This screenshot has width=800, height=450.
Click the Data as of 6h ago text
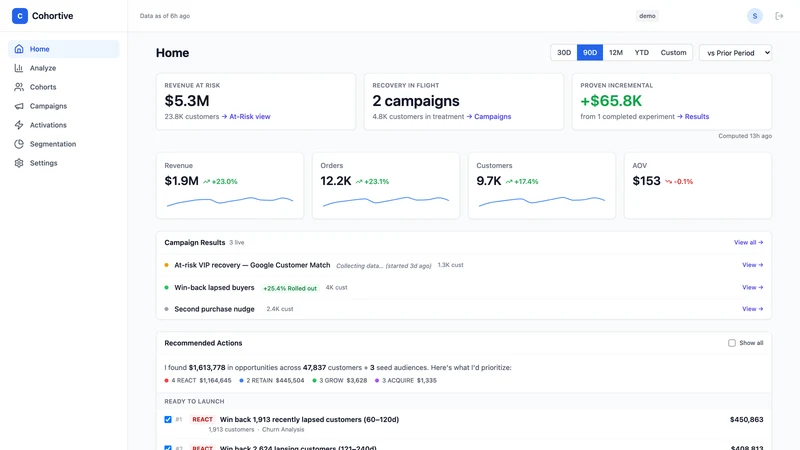(x=165, y=16)
